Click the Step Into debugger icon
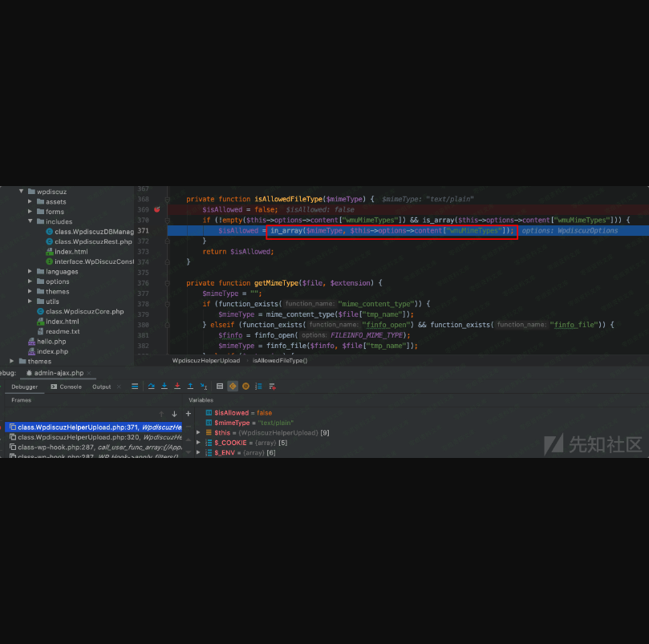Viewport: 649px width, 644px height. coord(164,387)
